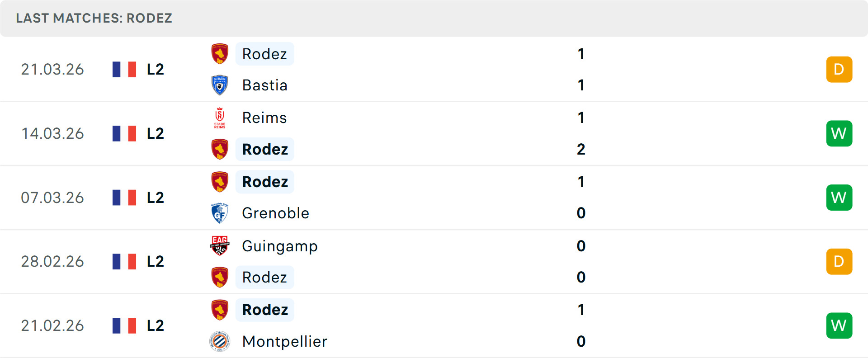Click the Guingamp EAG crest icon
This screenshot has height=358, width=868.
click(220, 246)
